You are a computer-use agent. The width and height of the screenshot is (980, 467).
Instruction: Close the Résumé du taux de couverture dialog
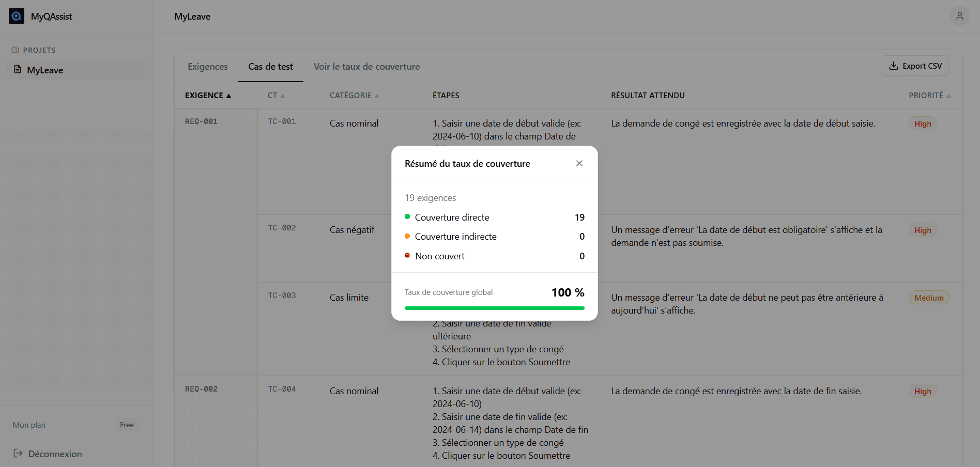point(579,163)
